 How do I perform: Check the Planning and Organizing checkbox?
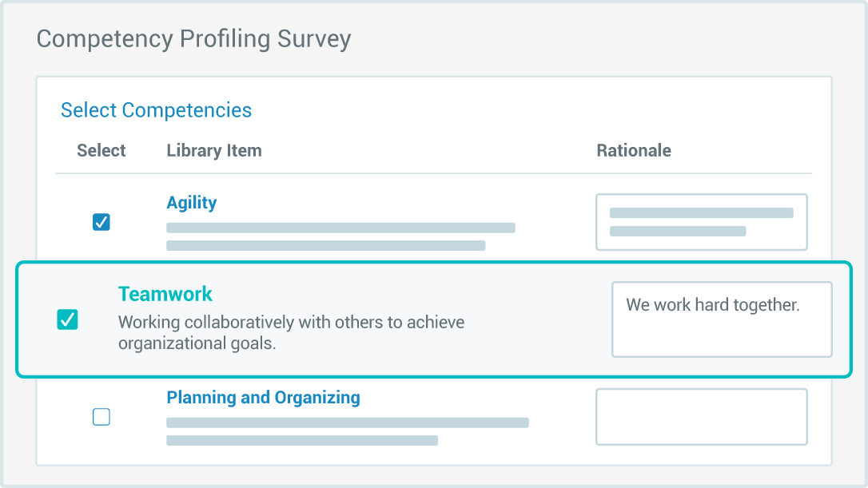pos(102,417)
